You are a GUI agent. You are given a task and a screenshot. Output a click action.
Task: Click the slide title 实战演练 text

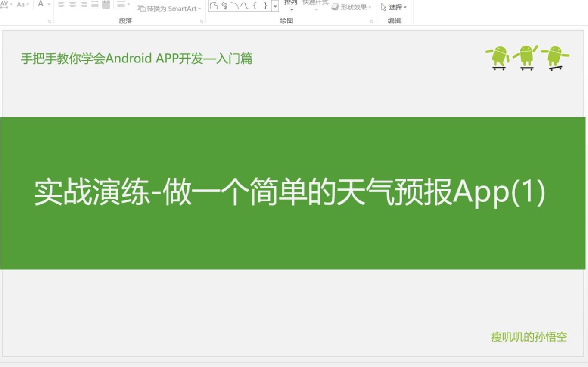coord(289,193)
